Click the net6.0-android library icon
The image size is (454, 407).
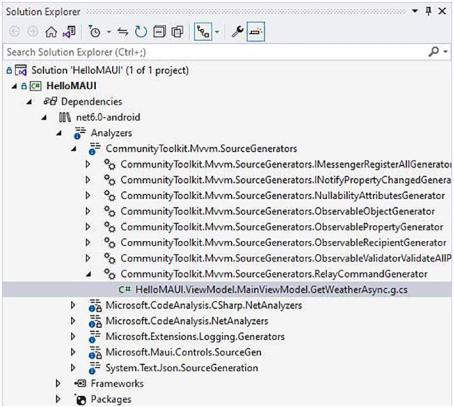tap(65, 117)
